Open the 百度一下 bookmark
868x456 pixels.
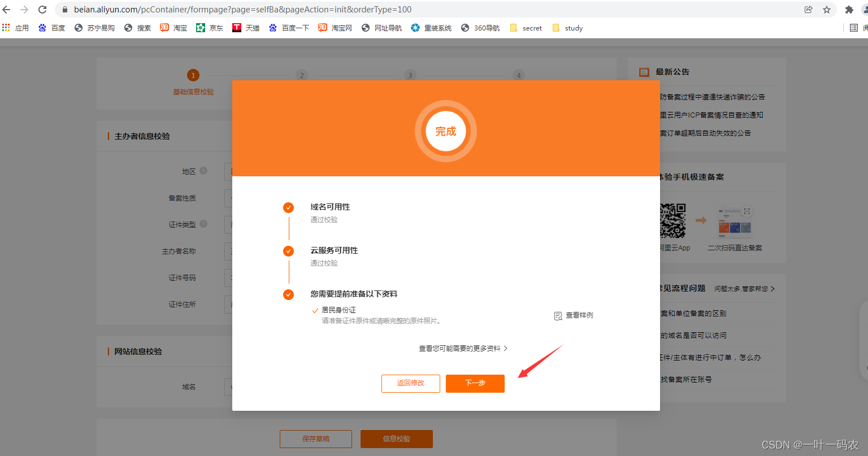[x=289, y=28]
